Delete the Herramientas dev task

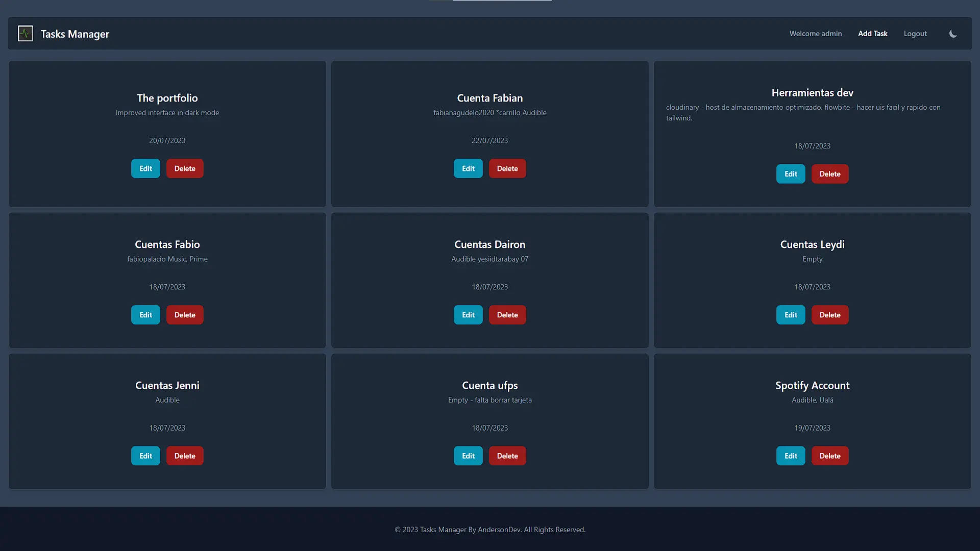tap(830, 174)
